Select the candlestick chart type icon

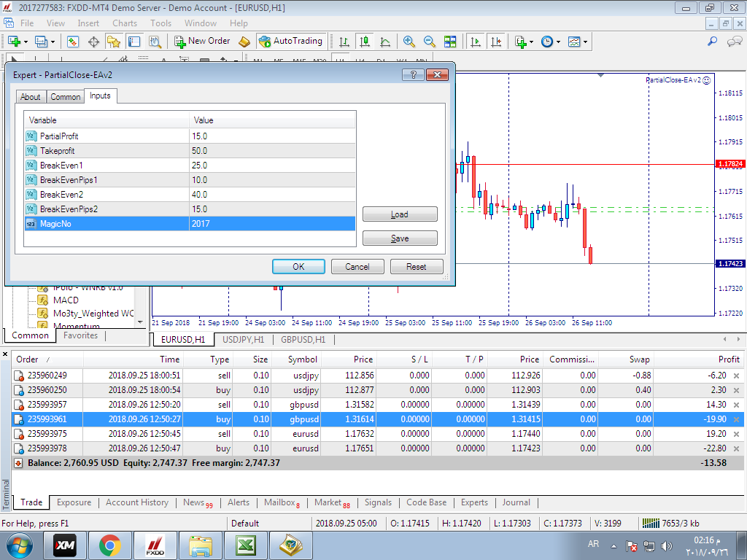365,42
